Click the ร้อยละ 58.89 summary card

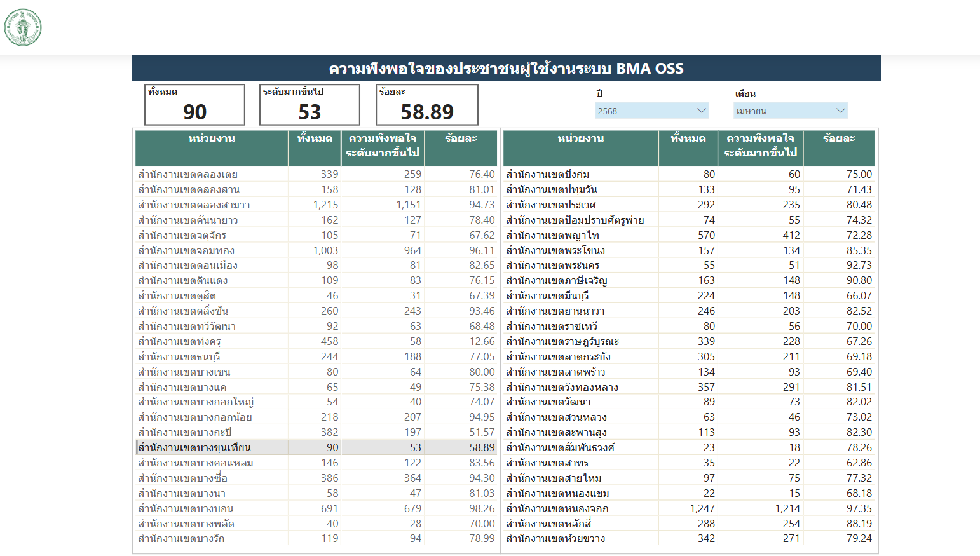pyautogui.click(x=426, y=105)
